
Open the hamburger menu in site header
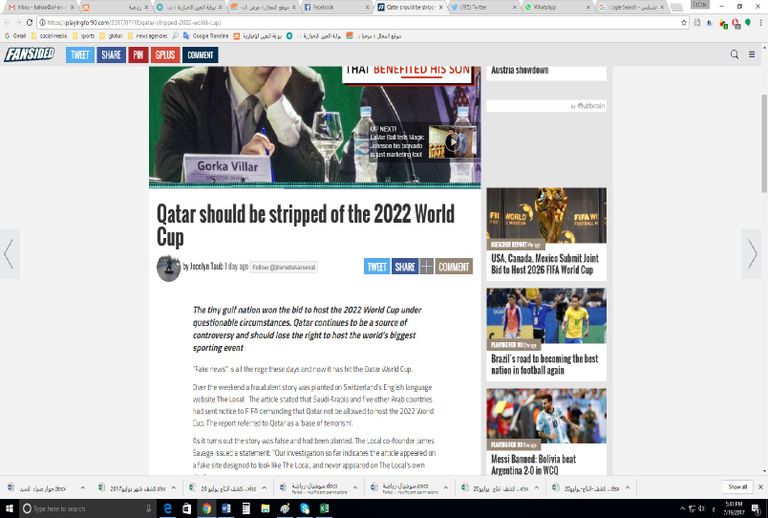coord(754,55)
